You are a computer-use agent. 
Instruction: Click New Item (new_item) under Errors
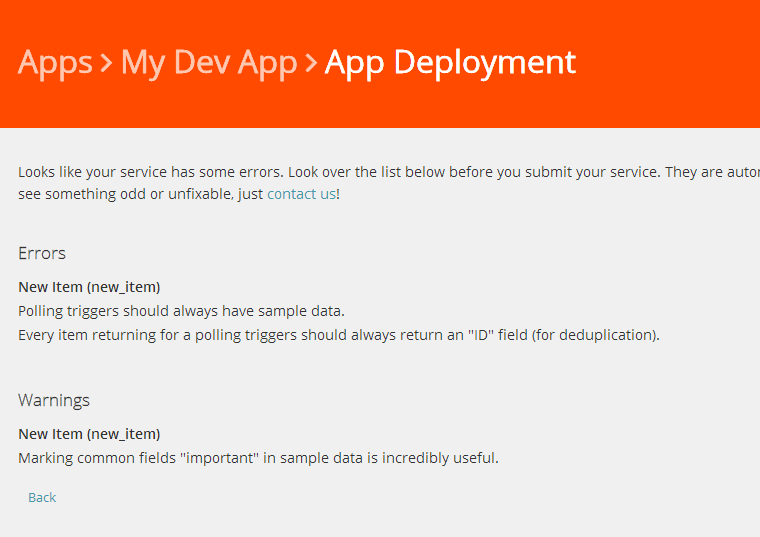click(89, 287)
